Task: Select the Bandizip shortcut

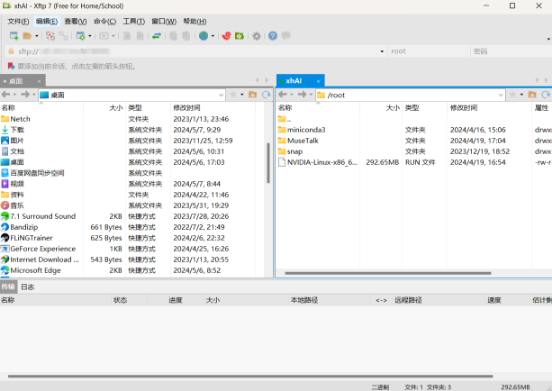Action: tap(20, 227)
